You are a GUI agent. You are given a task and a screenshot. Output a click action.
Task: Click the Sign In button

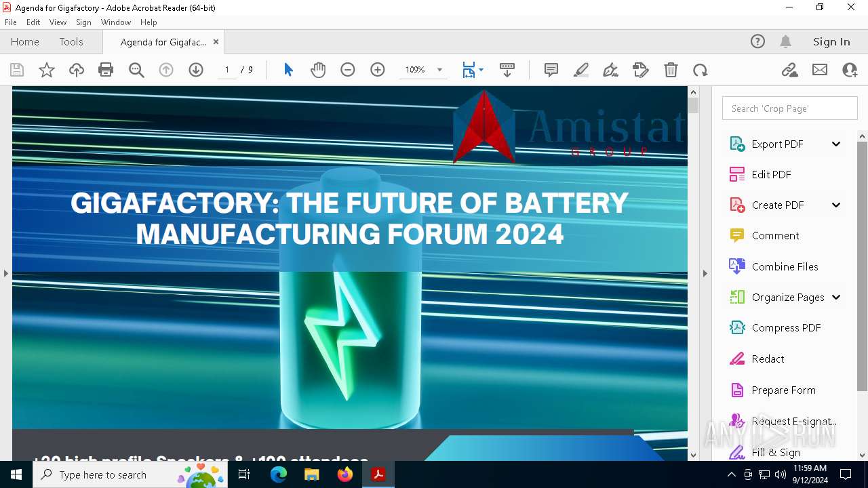point(831,41)
